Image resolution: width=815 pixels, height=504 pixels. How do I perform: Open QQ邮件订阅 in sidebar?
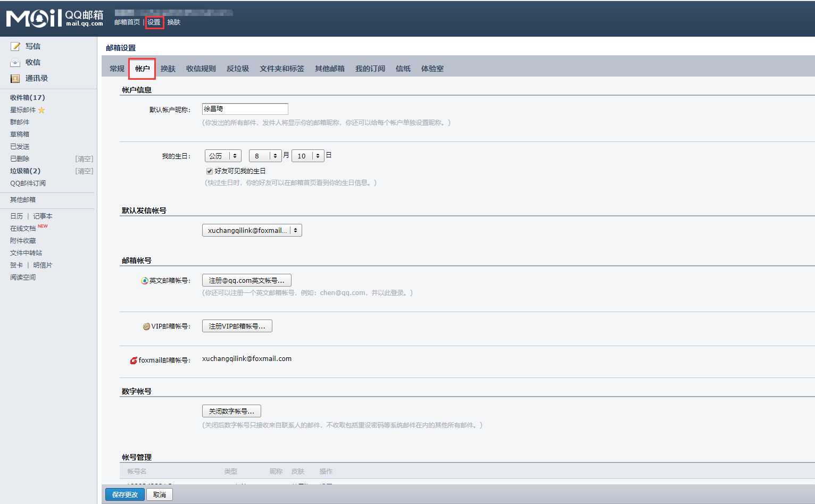[x=28, y=183]
